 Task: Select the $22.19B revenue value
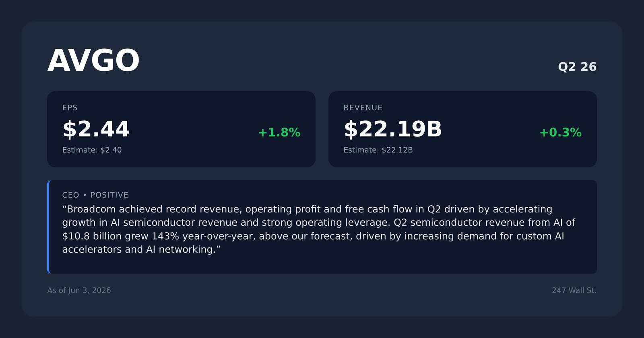point(393,129)
